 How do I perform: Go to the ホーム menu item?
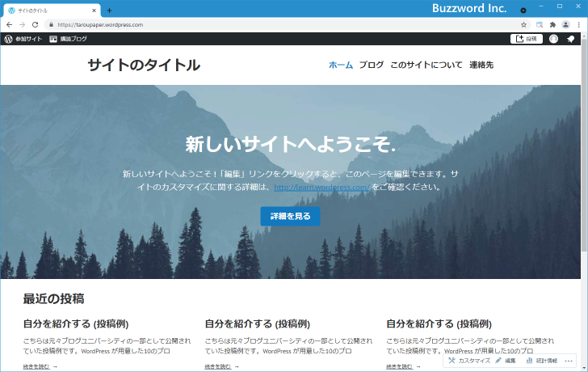[x=341, y=65]
